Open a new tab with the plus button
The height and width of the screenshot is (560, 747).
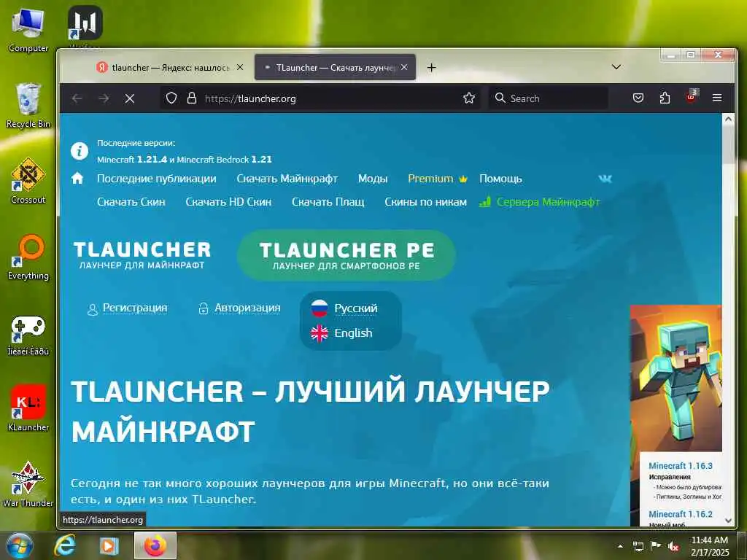pos(431,68)
